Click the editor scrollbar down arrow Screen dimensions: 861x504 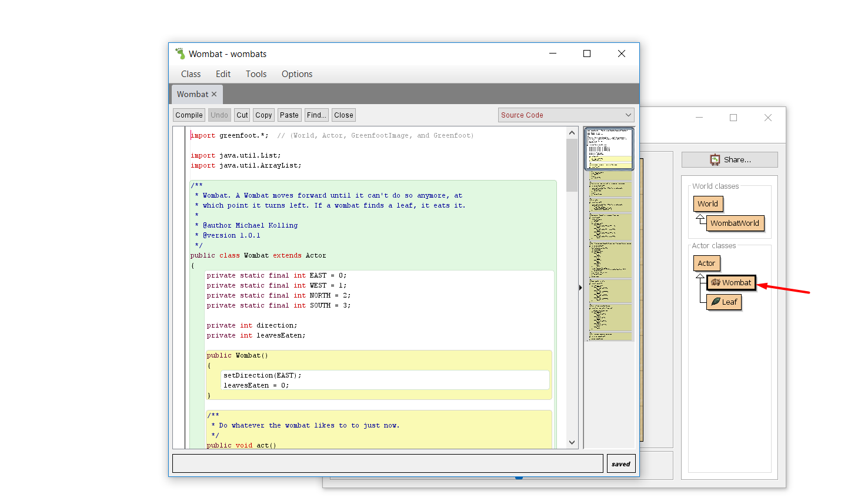tap(572, 442)
